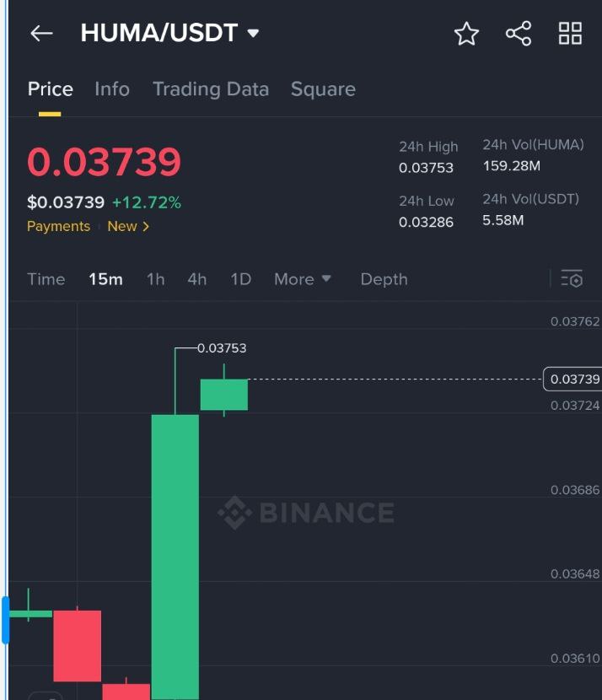Screen dimensions: 602x700
Task: Switch to the Trading Data tab
Action: pyautogui.click(x=211, y=89)
